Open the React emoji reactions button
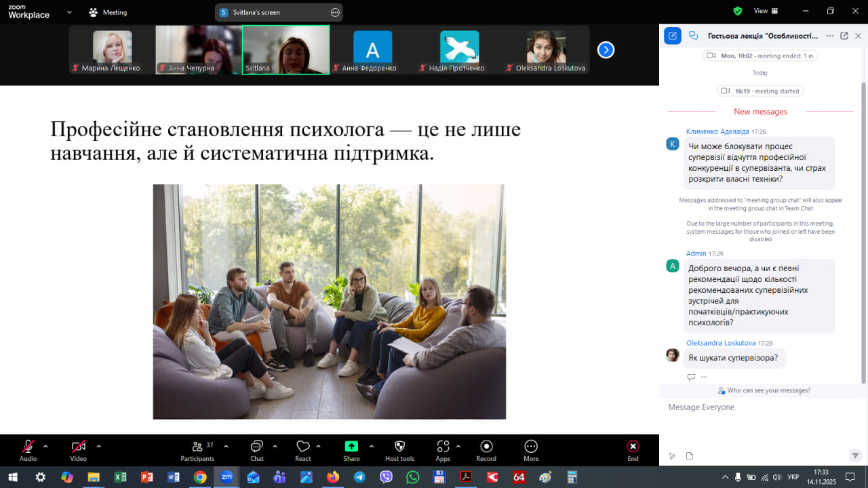Screen dimensions: 868x488 point(302,449)
